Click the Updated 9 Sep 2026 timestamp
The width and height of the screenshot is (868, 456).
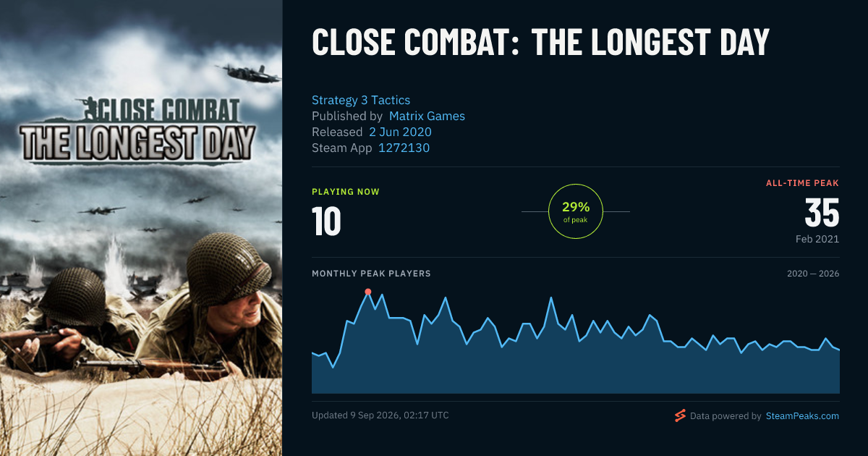click(x=380, y=415)
